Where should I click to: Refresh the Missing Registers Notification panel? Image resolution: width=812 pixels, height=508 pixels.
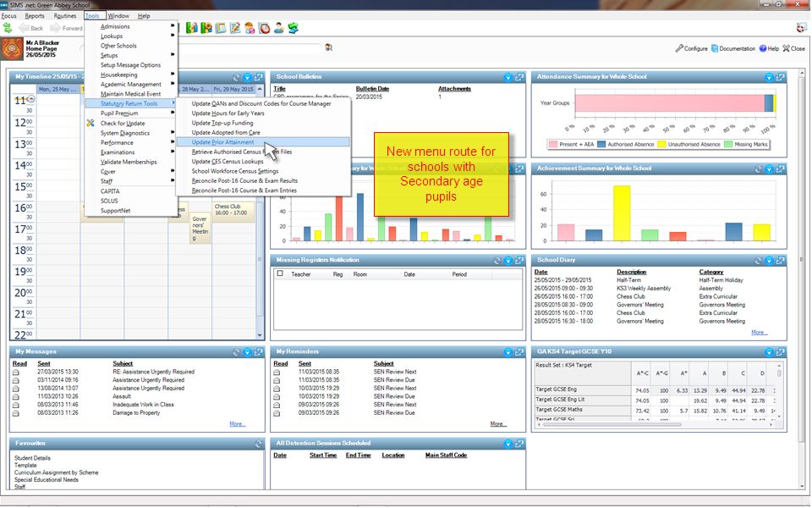coord(497,261)
